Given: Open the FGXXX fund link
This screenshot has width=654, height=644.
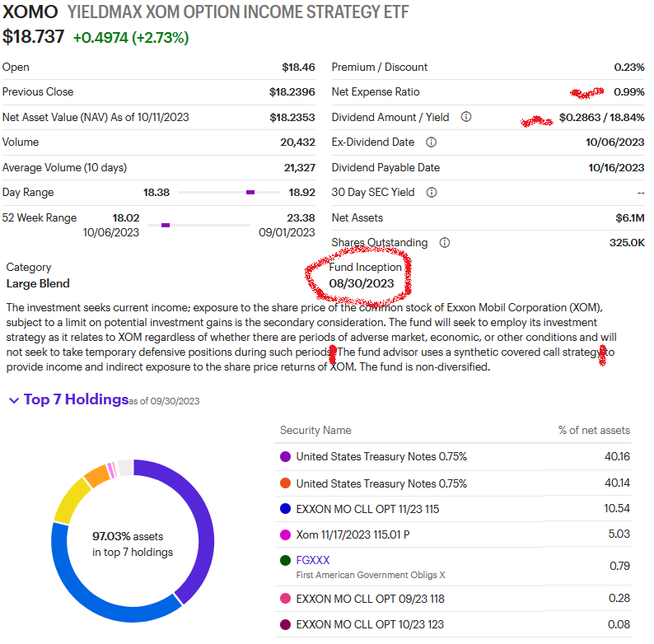Looking at the screenshot, I should coord(313,560).
